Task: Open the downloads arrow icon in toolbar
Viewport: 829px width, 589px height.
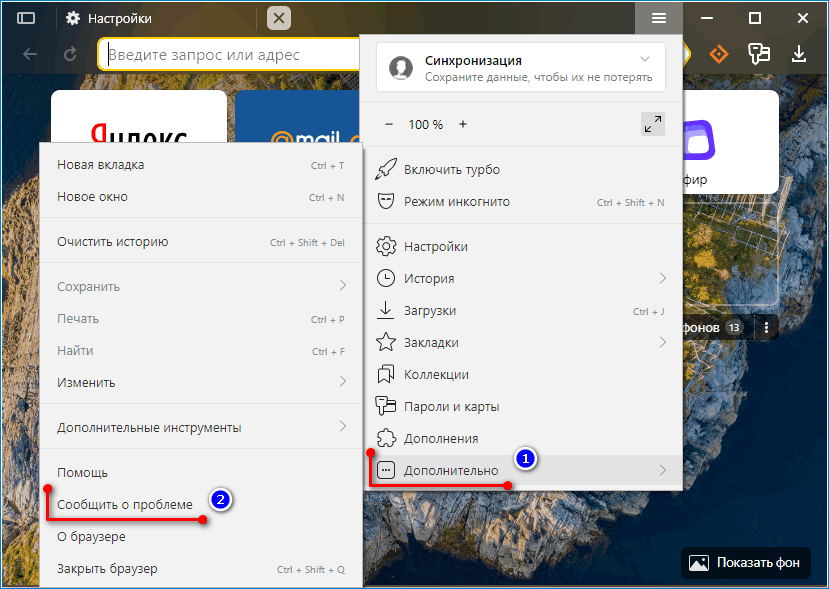Action: 799,54
